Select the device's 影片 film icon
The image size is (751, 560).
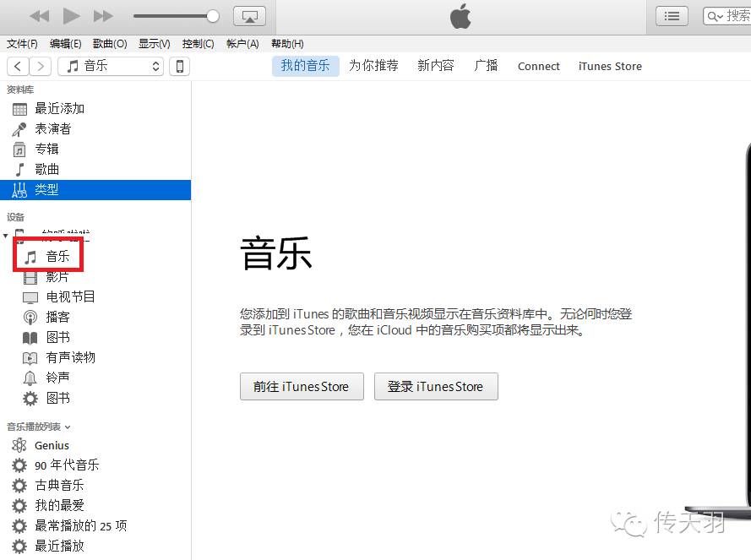(x=30, y=277)
